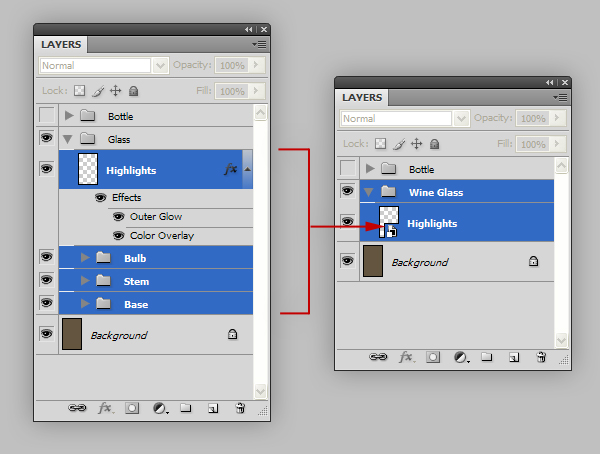The height and width of the screenshot is (454, 600).
Task: Create adjustment layer in left Layers panel
Action: click(160, 408)
